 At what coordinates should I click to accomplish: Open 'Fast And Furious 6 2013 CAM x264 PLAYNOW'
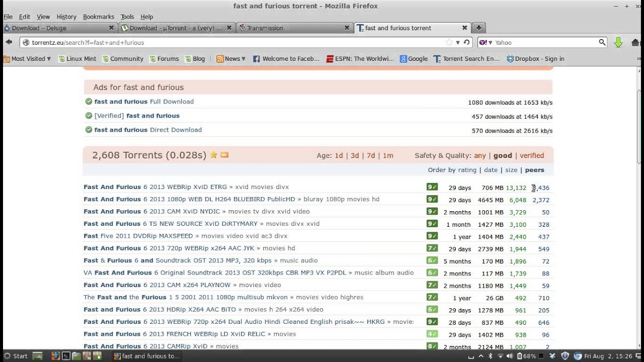pyautogui.click(x=157, y=285)
